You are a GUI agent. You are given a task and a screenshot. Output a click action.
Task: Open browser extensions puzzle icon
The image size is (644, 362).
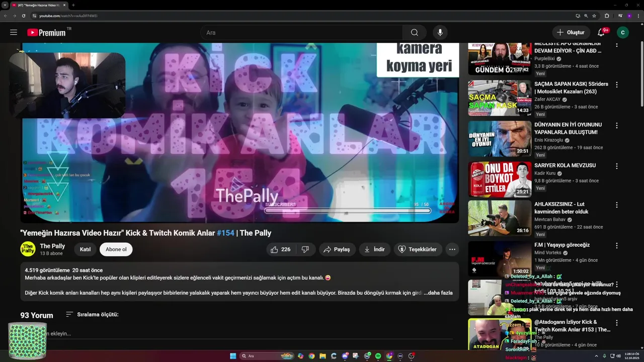[x=607, y=16]
